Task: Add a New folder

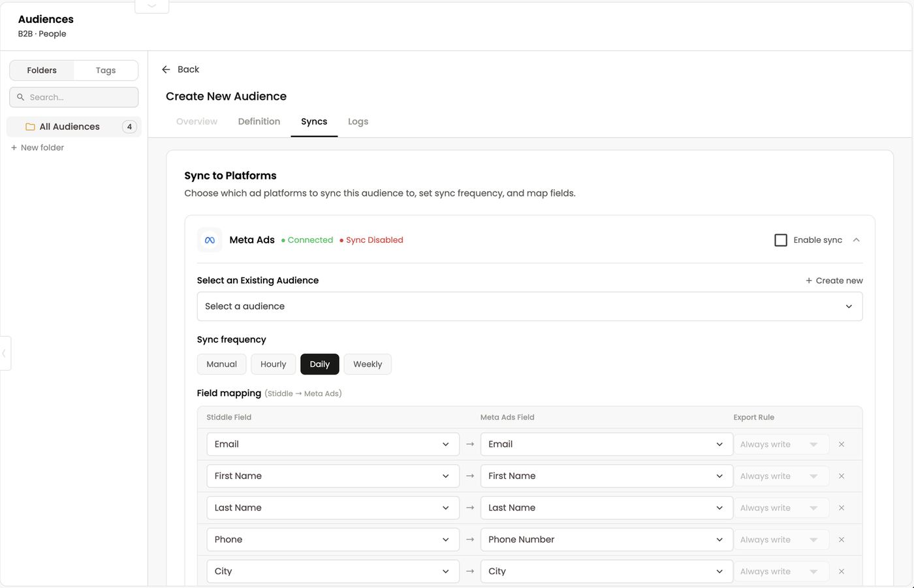Action: tap(37, 147)
